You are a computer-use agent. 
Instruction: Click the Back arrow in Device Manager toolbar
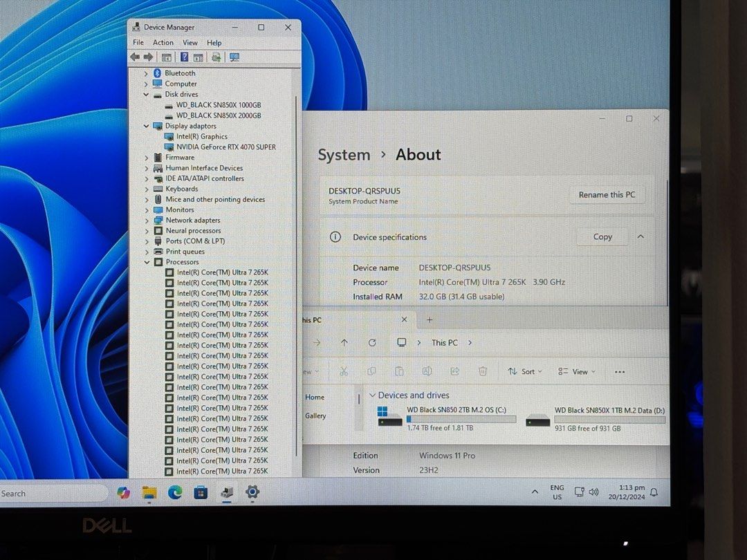(x=135, y=57)
